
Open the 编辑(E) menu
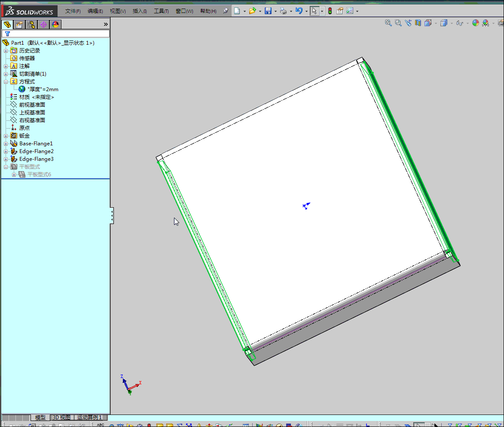click(95, 11)
